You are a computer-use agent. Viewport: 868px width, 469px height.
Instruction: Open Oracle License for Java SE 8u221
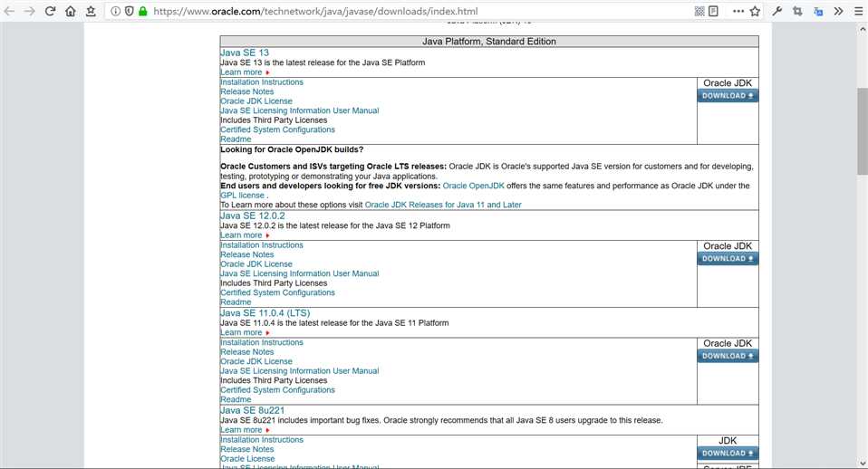[247, 458]
